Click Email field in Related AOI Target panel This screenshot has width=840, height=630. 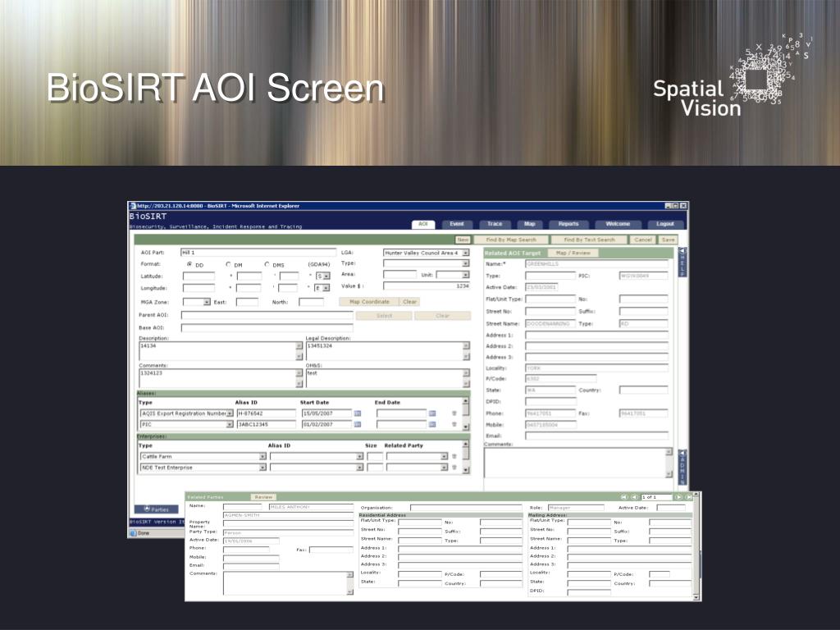point(597,436)
